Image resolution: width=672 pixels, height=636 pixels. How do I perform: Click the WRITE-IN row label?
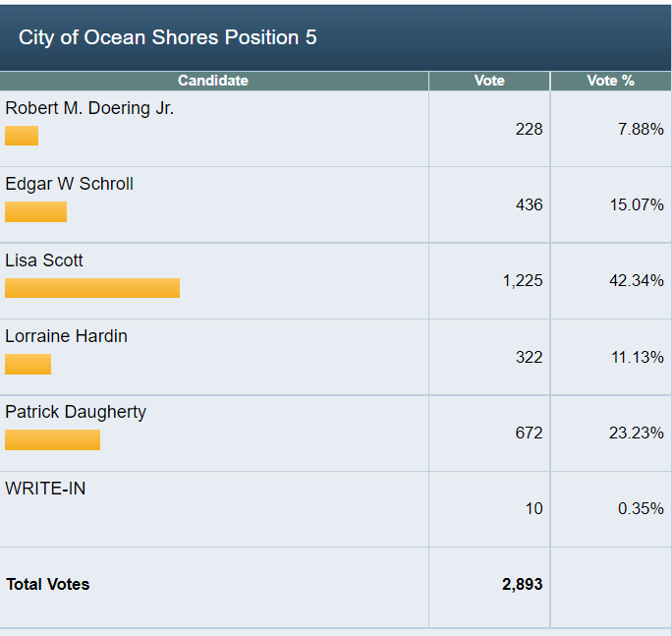[x=45, y=488]
